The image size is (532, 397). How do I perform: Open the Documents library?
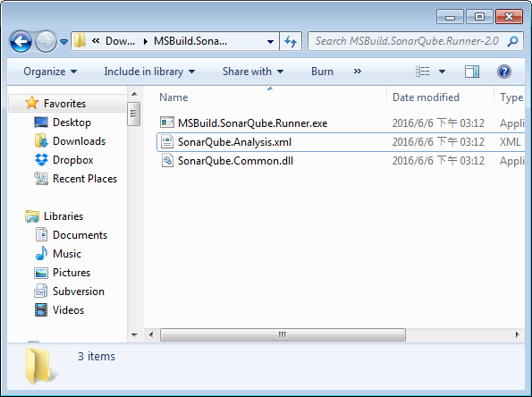pos(80,235)
